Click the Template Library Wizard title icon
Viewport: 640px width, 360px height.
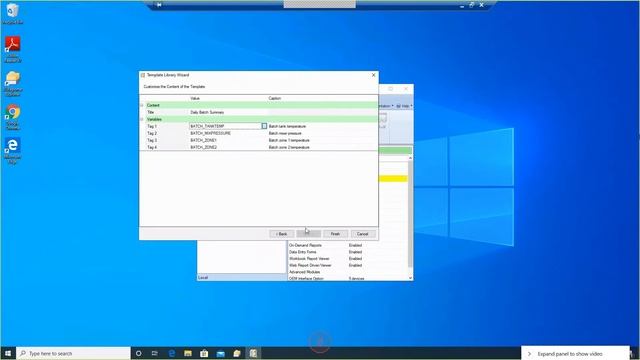(x=143, y=75)
